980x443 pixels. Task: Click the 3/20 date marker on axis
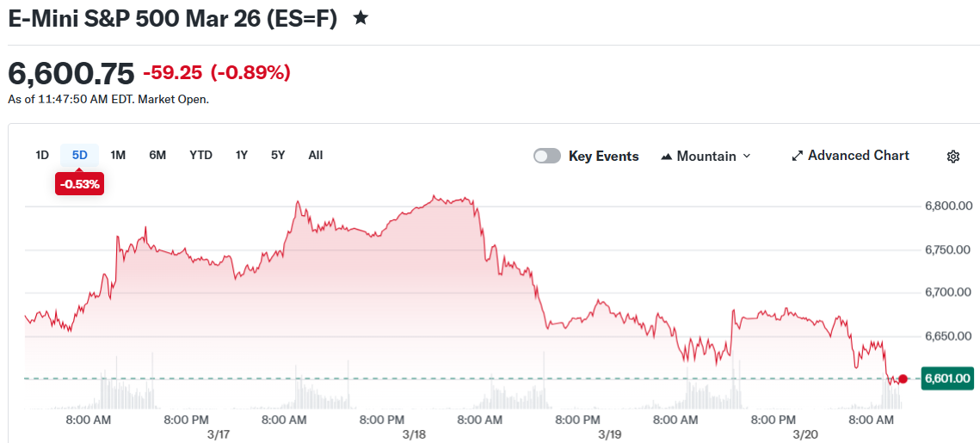click(x=805, y=434)
